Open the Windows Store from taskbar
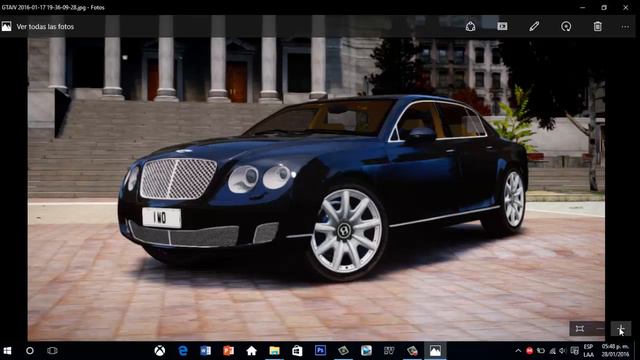640x360 pixels. point(297,351)
